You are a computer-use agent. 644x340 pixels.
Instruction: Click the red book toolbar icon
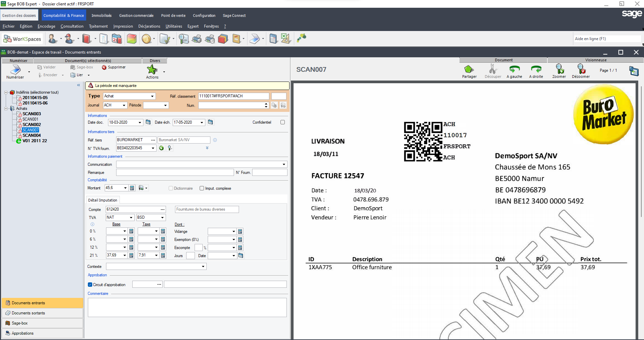[x=87, y=39]
